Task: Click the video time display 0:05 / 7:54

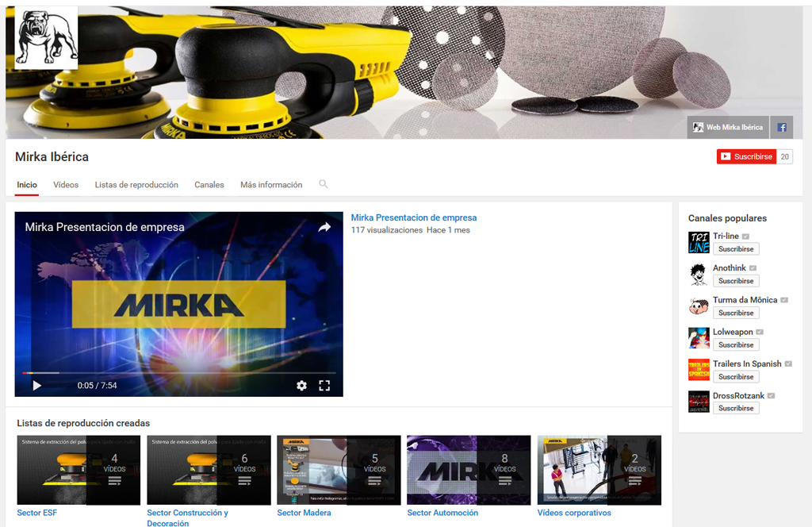Action: pos(97,386)
